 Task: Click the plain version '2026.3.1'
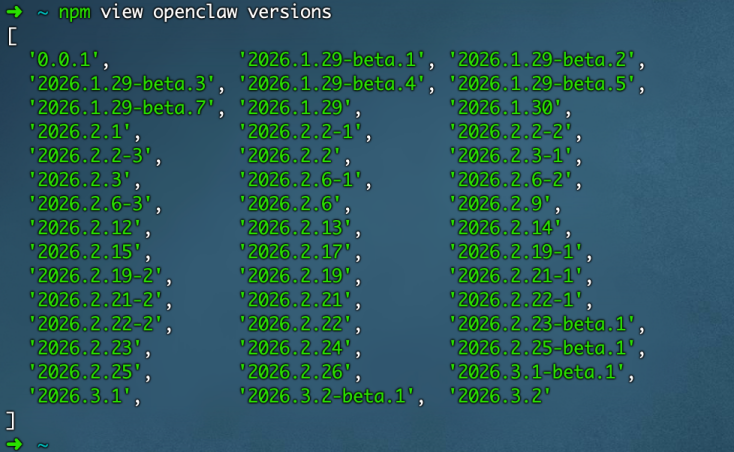[80, 396]
